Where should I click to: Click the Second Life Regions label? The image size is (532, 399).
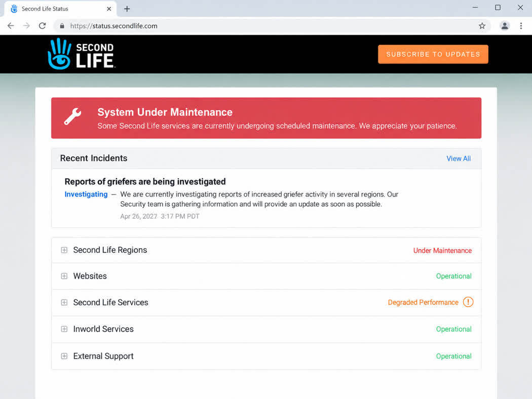(110, 250)
